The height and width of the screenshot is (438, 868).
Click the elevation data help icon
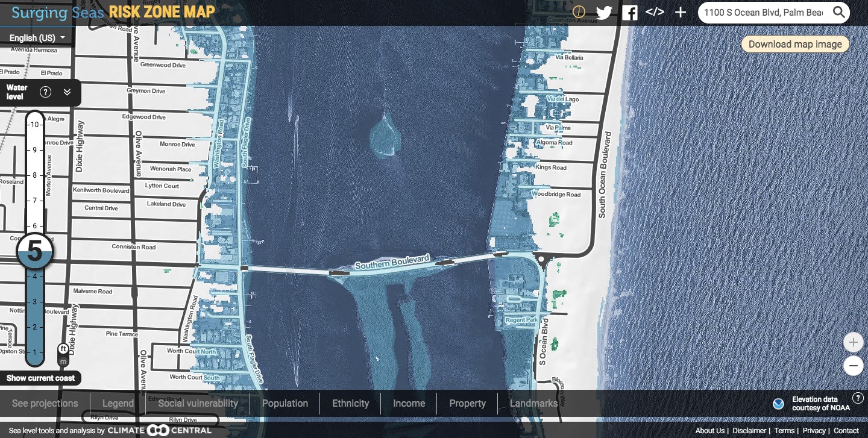pyautogui.click(x=858, y=398)
